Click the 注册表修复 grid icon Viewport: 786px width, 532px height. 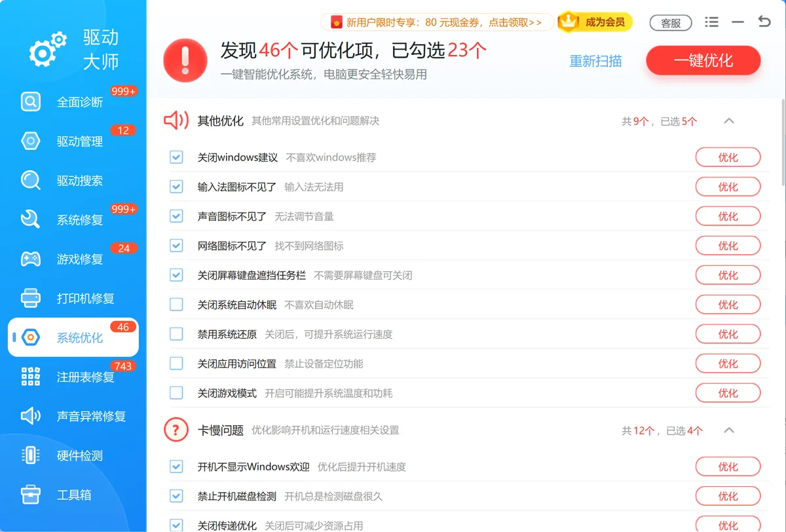tap(31, 377)
